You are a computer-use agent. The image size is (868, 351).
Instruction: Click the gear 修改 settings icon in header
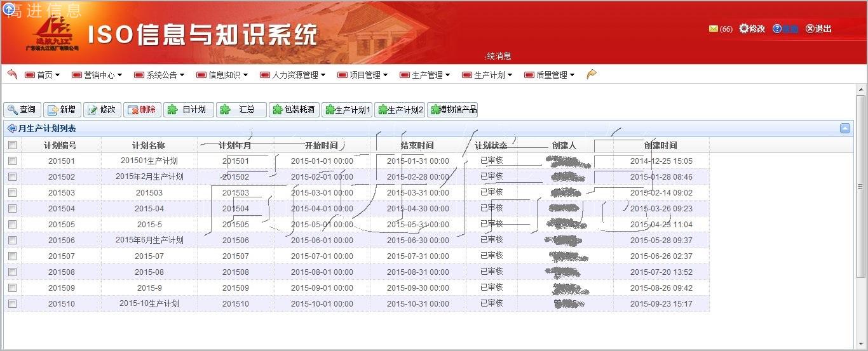(744, 29)
